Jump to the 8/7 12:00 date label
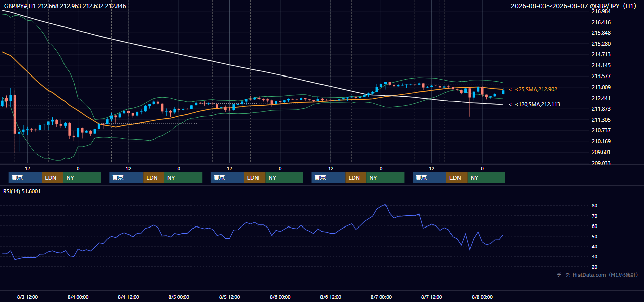Viewport: 644px width, 302px height. (x=432, y=297)
